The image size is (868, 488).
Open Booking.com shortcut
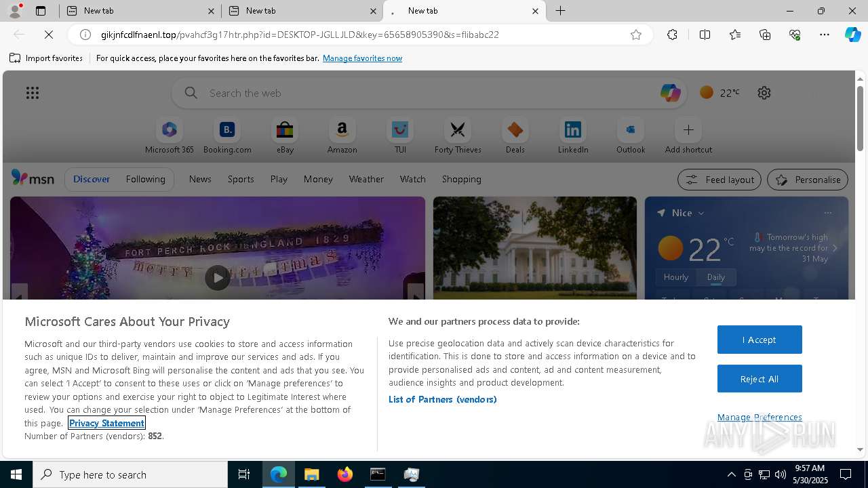click(227, 136)
